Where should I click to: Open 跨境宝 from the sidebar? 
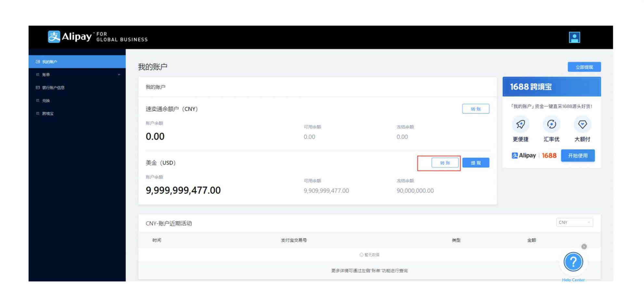(x=77, y=114)
